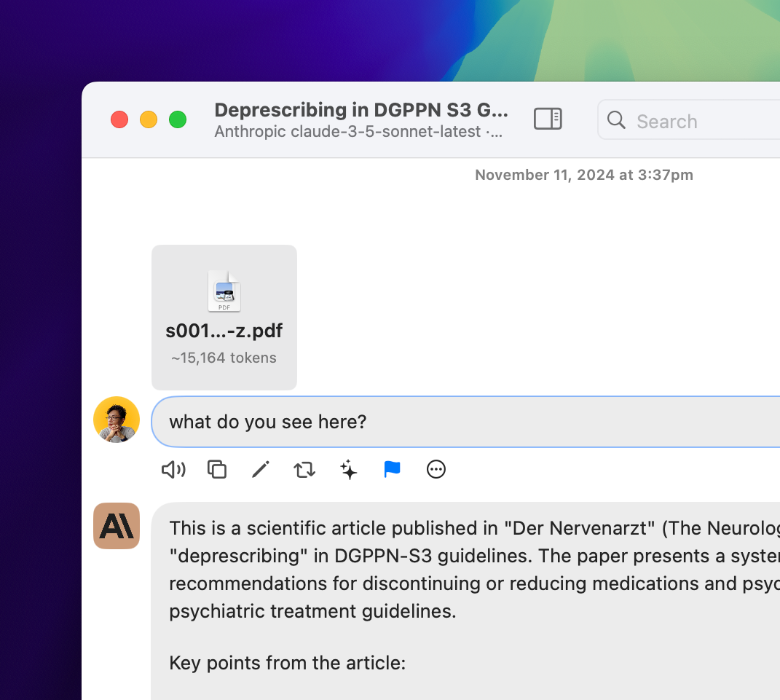Click the green full-screen window button
780x700 pixels.
coord(178,119)
